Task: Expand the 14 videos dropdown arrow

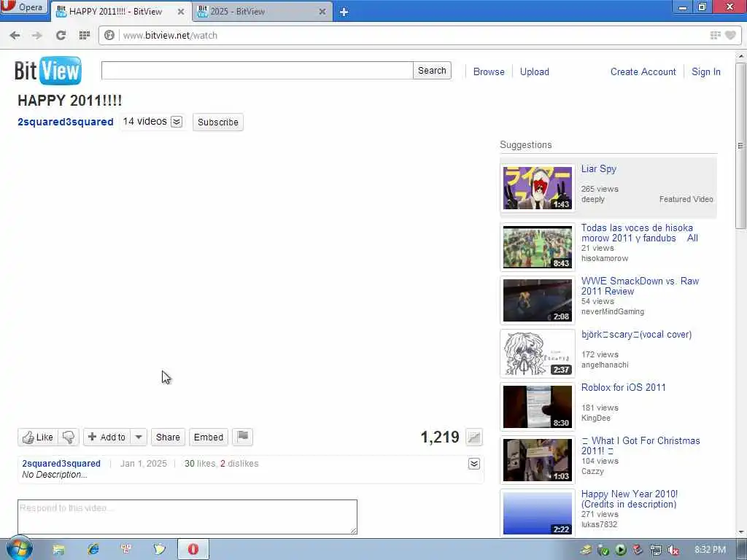Action: pyautogui.click(x=177, y=122)
